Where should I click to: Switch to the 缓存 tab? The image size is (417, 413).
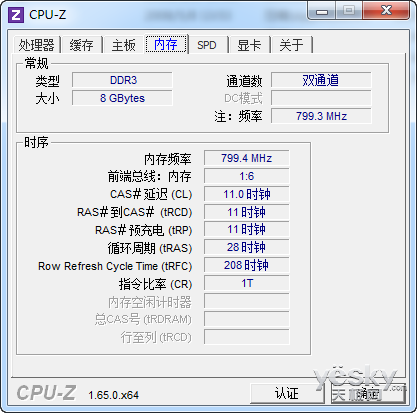click(82, 45)
